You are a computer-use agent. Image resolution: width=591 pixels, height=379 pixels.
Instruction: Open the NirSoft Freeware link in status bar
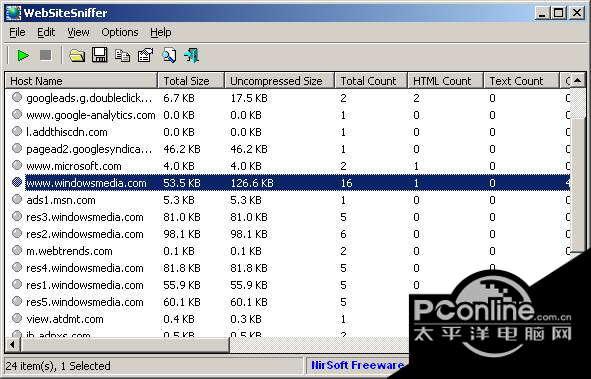click(x=357, y=365)
